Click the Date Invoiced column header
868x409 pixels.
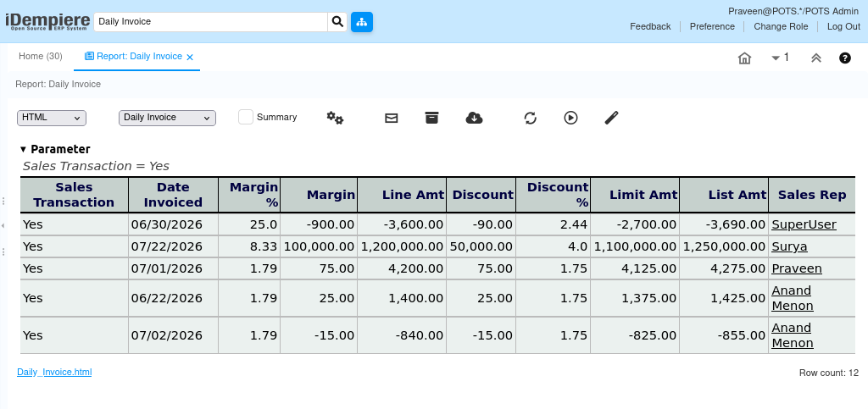(173, 195)
